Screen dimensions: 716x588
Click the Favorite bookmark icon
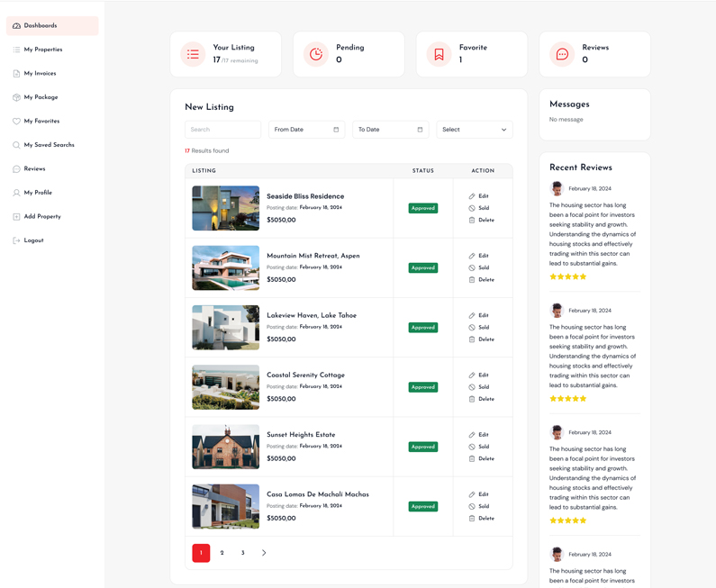click(439, 55)
